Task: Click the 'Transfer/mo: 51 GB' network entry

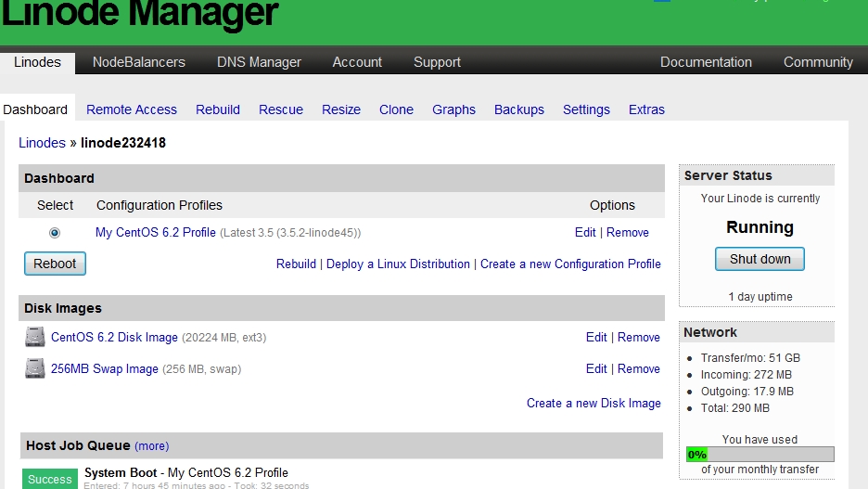Action: tap(750, 358)
